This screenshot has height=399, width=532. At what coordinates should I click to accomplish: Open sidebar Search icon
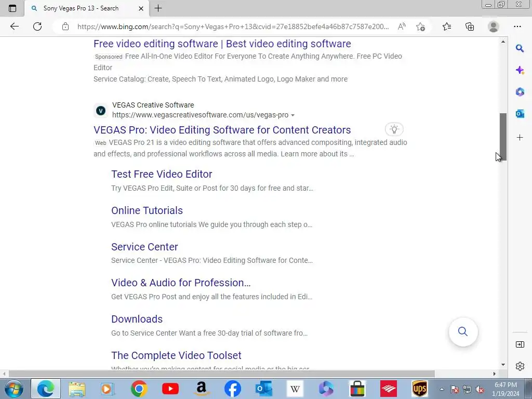[520, 48]
